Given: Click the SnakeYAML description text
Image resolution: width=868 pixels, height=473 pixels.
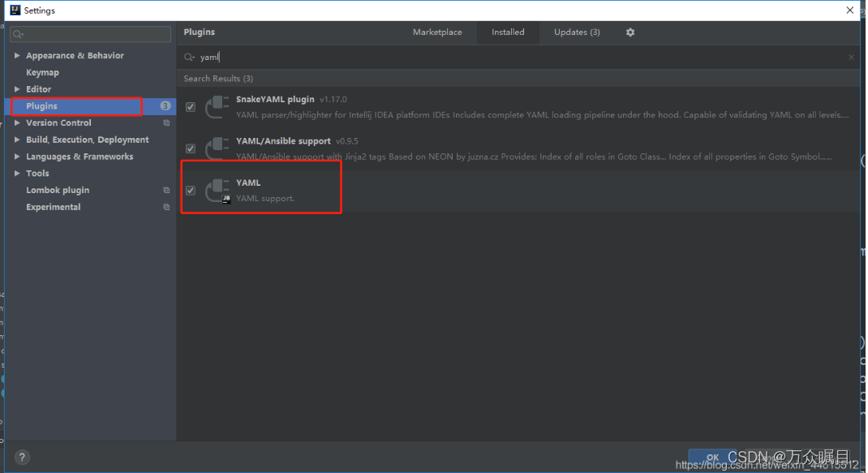Looking at the screenshot, I should pyautogui.click(x=543, y=115).
